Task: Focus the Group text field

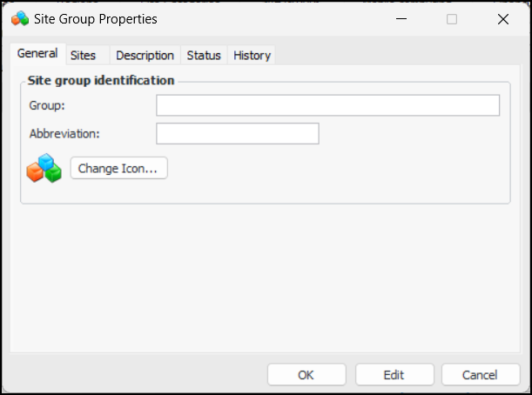Action: pos(327,105)
